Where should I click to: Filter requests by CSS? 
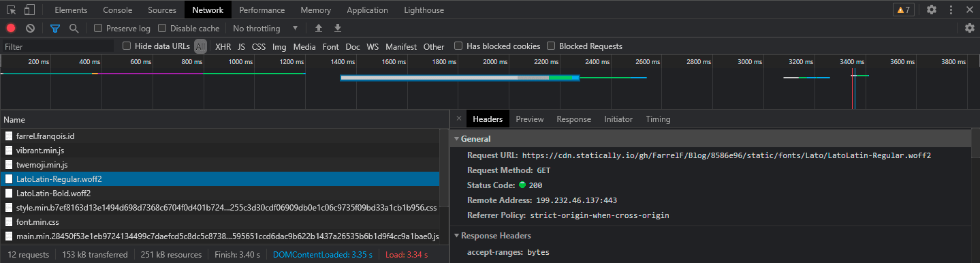[x=259, y=47]
